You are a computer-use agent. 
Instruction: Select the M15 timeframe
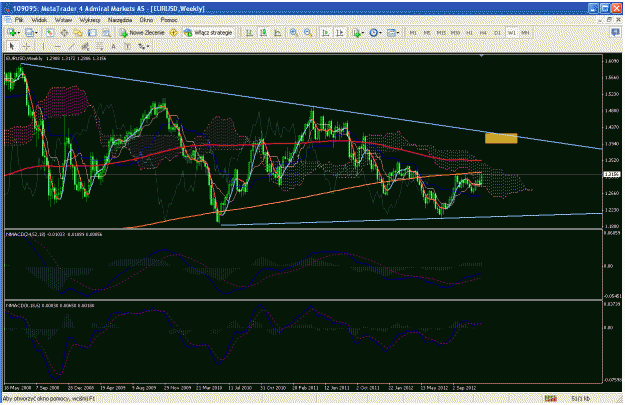pyautogui.click(x=441, y=33)
